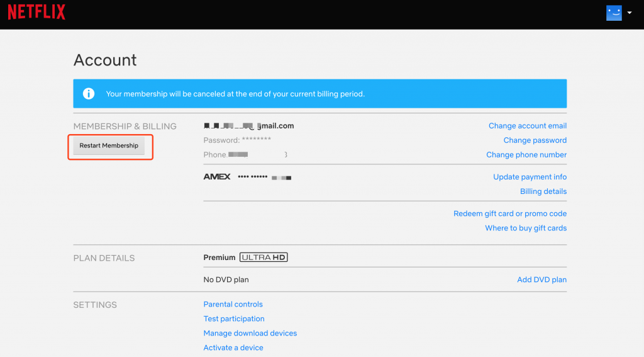Image resolution: width=644 pixels, height=357 pixels.
Task: Open Parental controls settings
Action: 233,304
